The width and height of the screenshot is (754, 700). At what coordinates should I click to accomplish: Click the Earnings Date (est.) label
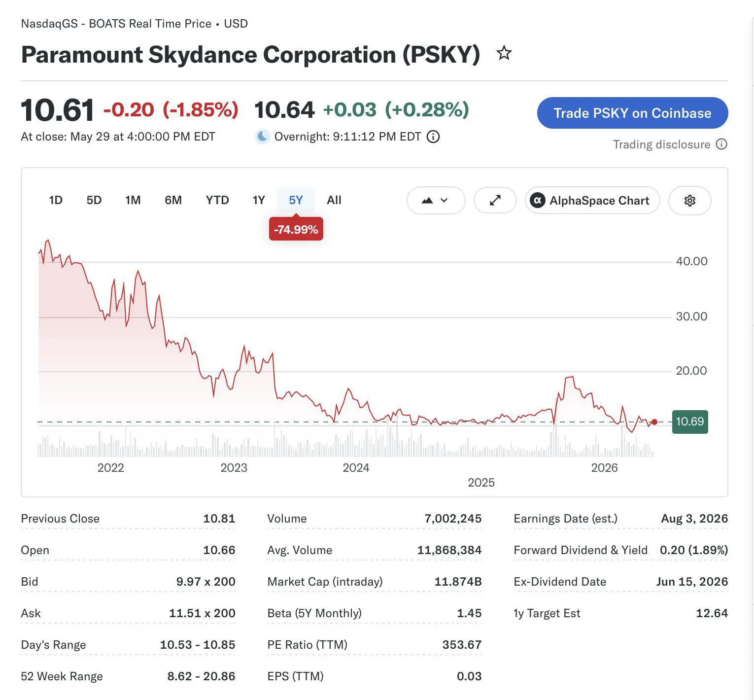565,519
